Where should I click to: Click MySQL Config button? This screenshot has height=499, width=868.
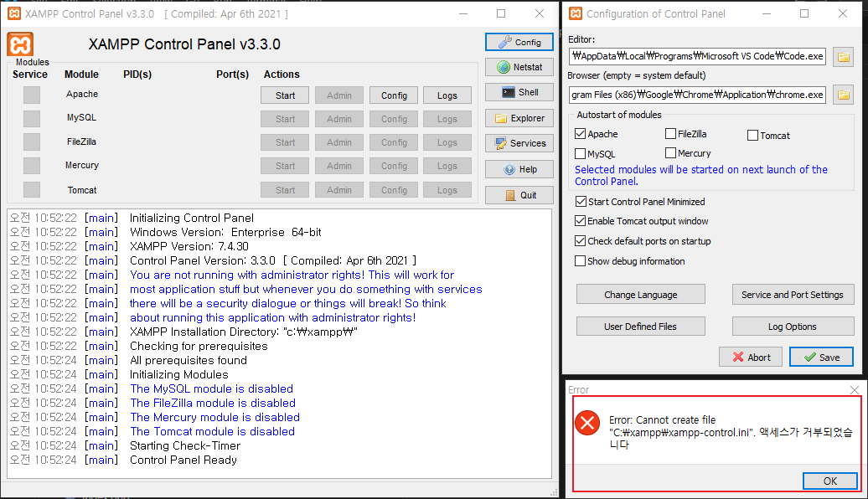pyautogui.click(x=394, y=118)
